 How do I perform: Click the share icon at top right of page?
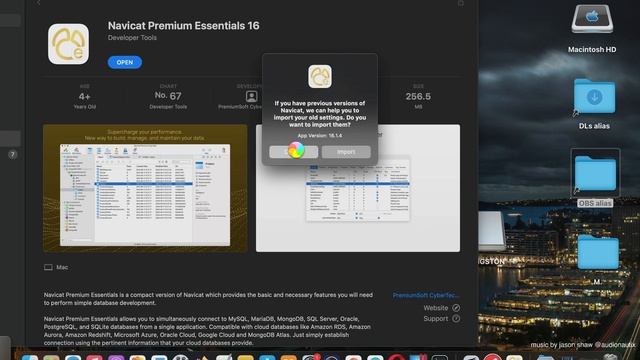click(x=460, y=3)
